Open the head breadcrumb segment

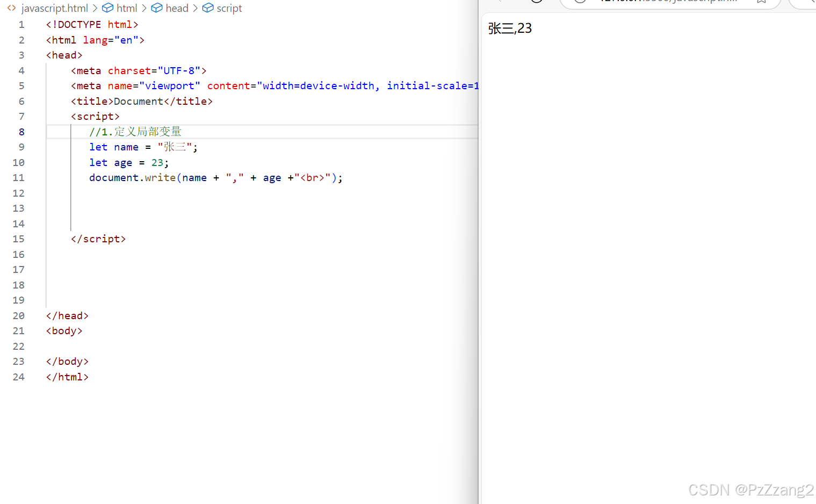click(x=177, y=8)
